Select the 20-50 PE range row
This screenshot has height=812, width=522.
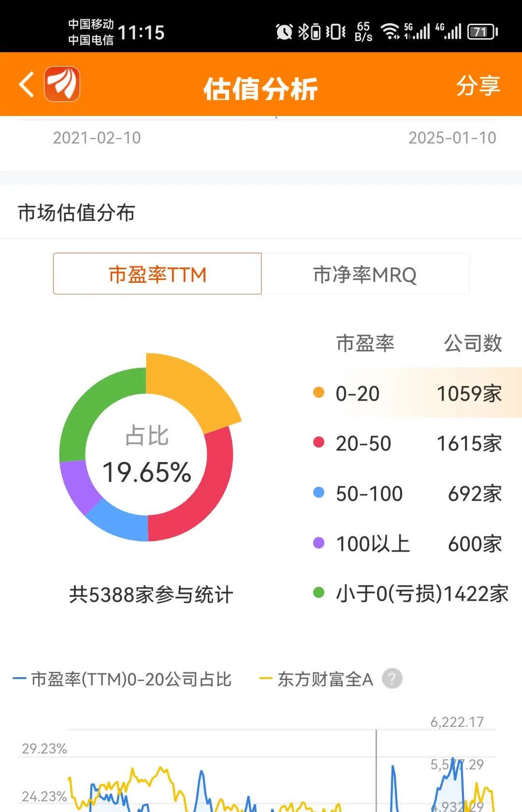click(x=408, y=443)
